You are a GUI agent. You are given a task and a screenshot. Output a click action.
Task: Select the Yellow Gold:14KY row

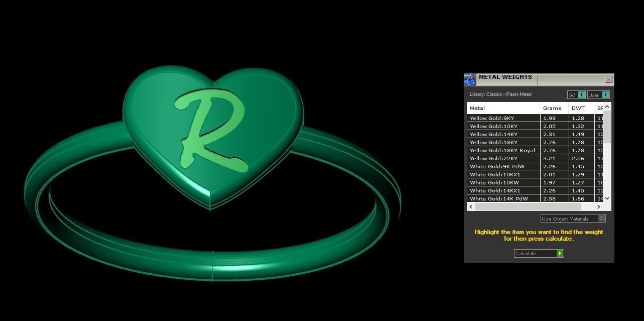coord(535,134)
